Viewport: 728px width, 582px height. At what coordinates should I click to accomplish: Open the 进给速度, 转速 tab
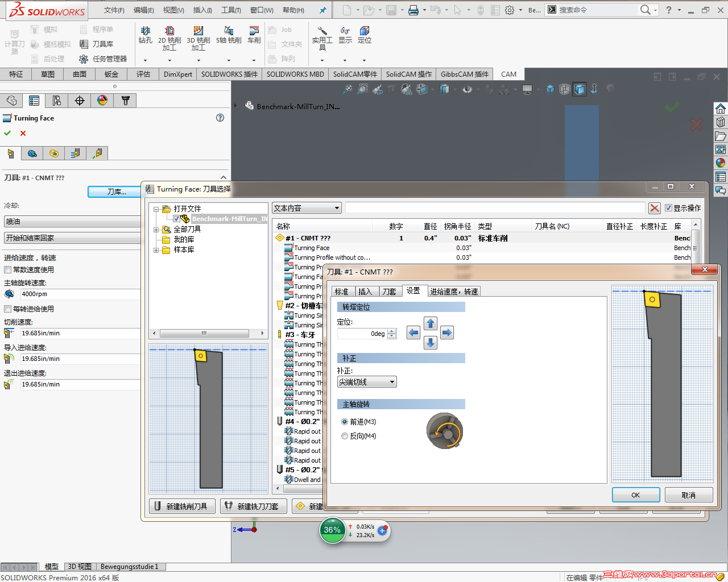coord(454,292)
